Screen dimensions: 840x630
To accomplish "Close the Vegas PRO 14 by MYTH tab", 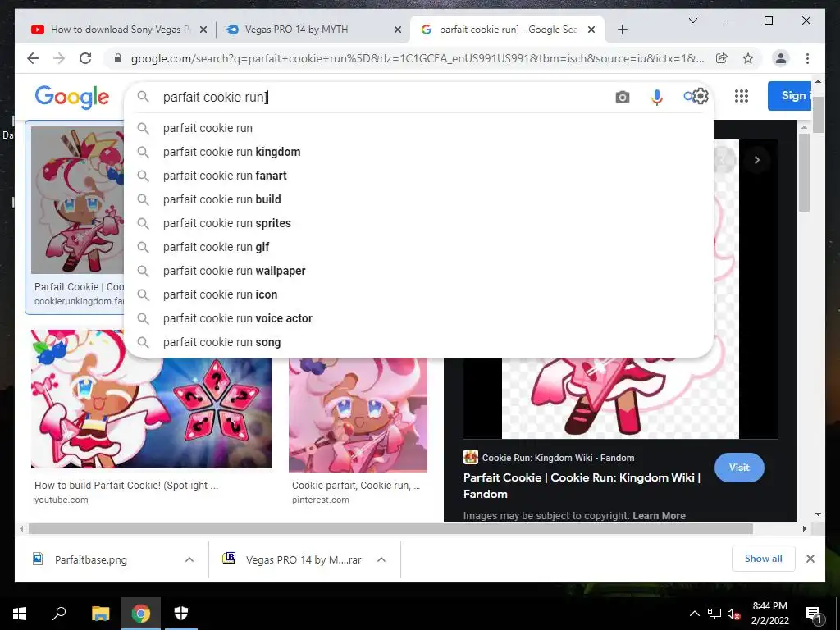I will (x=398, y=30).
